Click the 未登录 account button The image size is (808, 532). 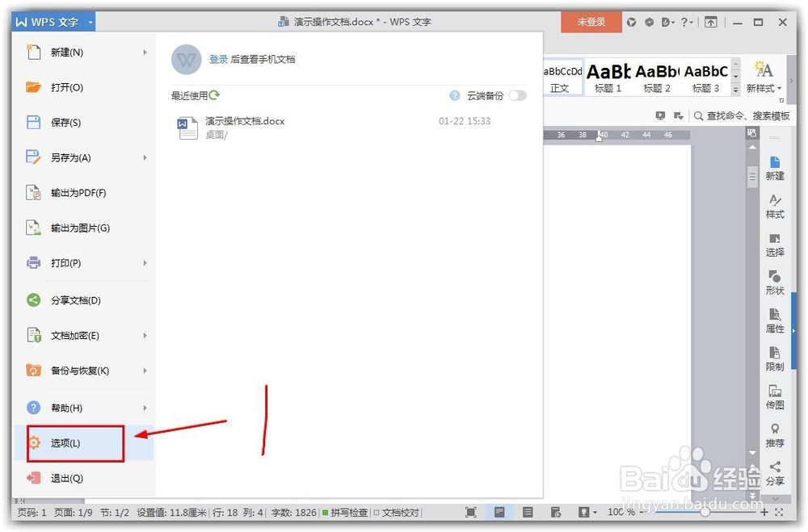[x=591, y=22]
